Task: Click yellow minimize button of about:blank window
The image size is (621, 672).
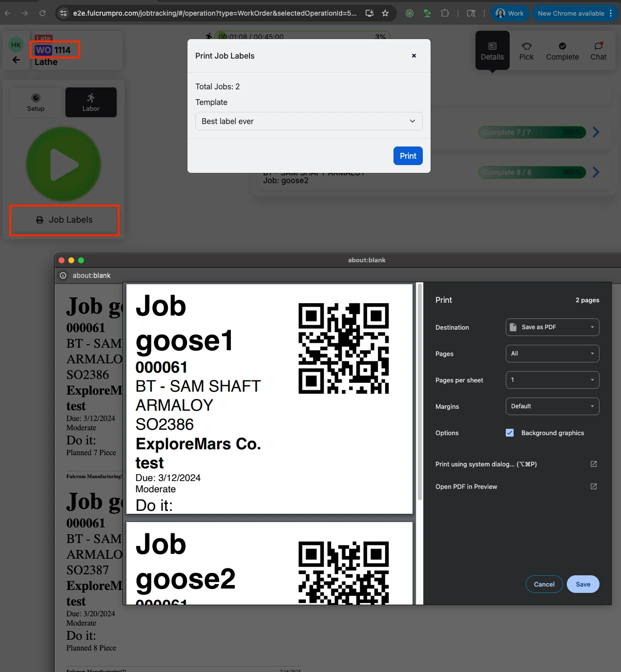Action: pyautogui.click(x=71, y=260)
